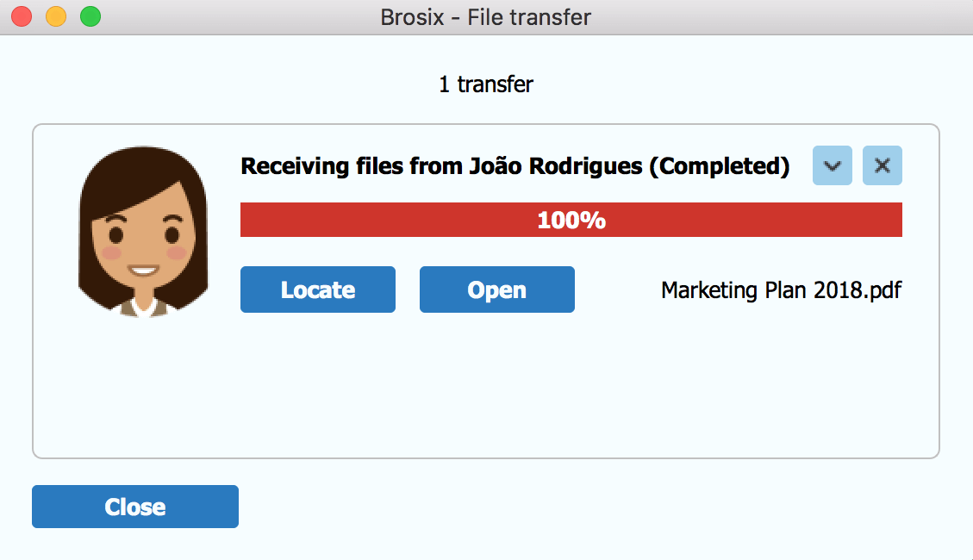This screenshot has width=973, height=560.
Task: Close the File transfer dialog via Close button
Action: [135, 507]
